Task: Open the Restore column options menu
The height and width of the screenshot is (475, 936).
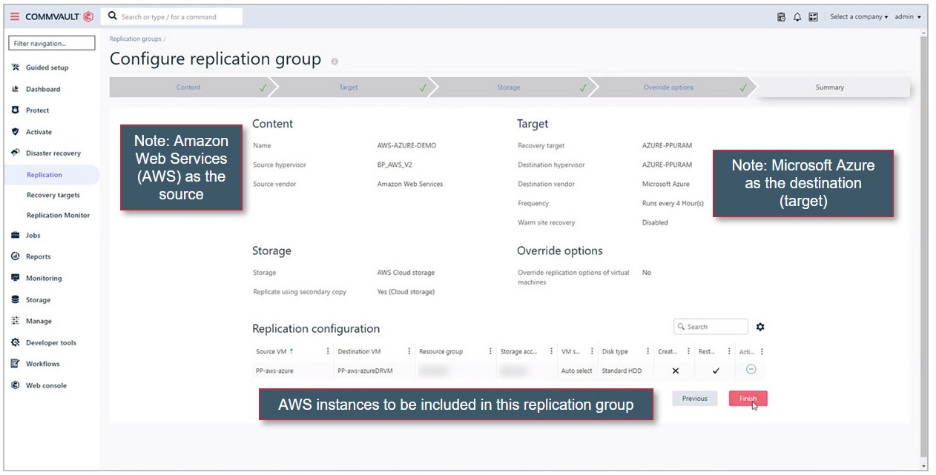Action: (729, 351)
